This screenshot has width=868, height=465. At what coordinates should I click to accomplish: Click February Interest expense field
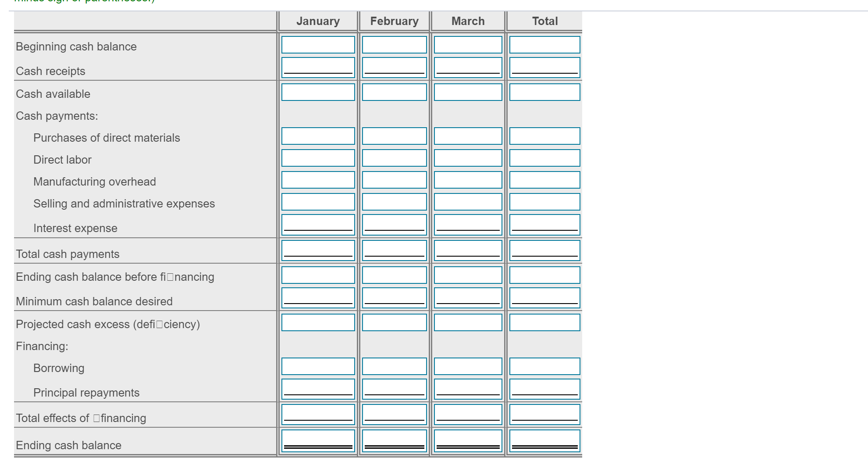tap(394, 225)
